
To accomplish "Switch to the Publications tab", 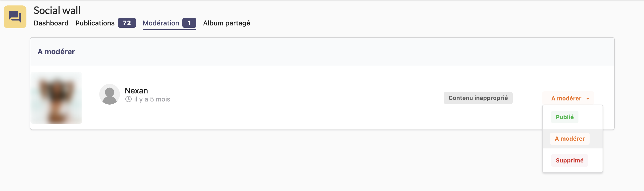I will (95, 23).
